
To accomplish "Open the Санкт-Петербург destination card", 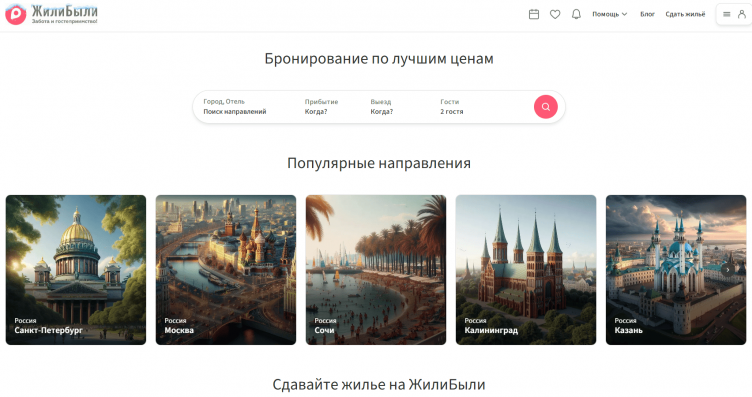I will click(76, 269).
